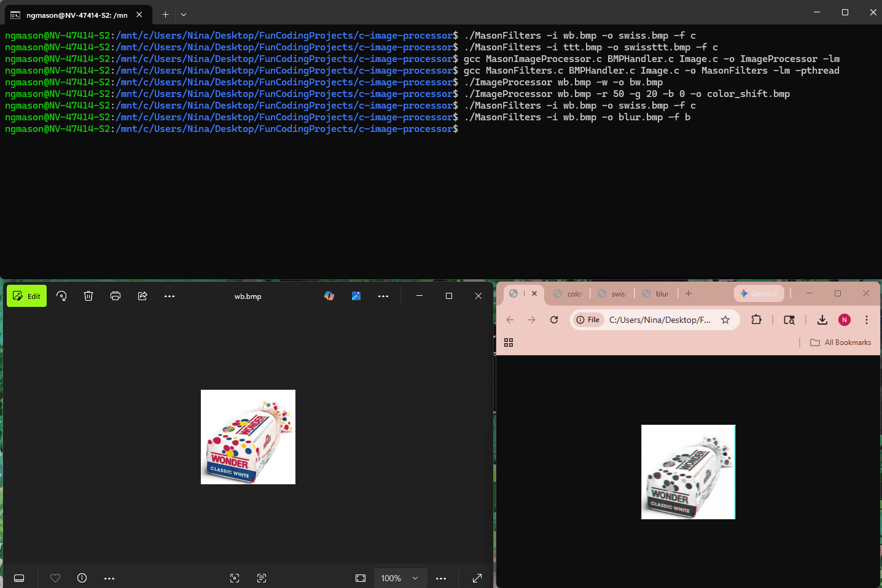Screen dimensions: 882x588
Task: Activate visual search in the Photos bottom bar
Action: pyautogui.click(x=235, y=578)
